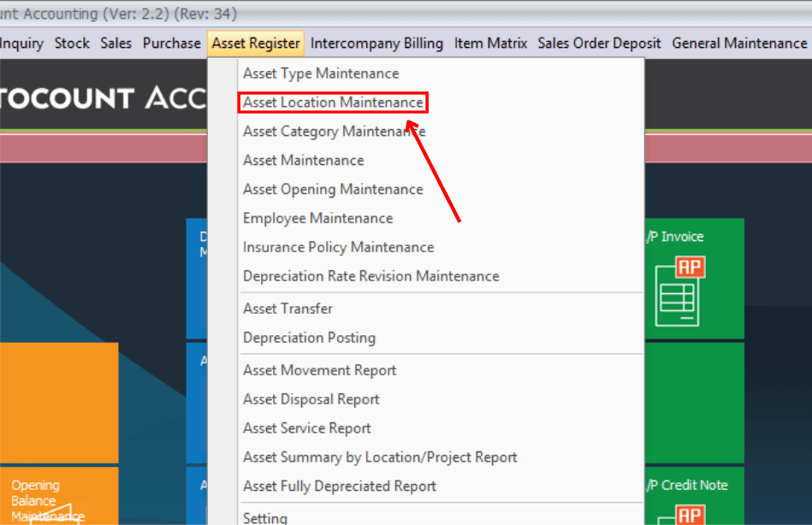
Task: Run Depreciation Posting
Action: click(309, 338)
